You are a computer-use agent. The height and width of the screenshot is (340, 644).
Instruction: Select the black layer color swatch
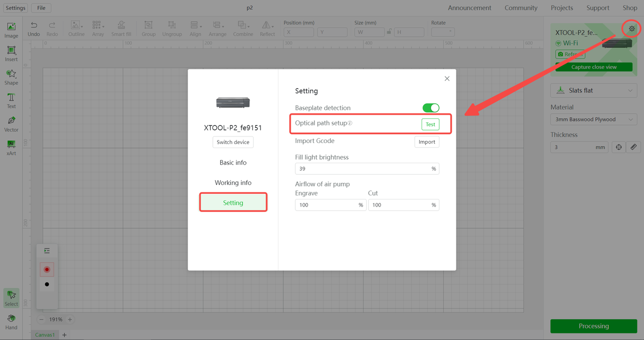47,284
